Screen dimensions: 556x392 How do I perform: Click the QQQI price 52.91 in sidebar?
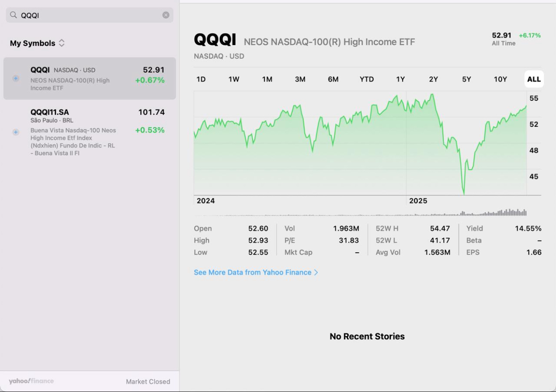pyautogui.click(x=154, y=70)
